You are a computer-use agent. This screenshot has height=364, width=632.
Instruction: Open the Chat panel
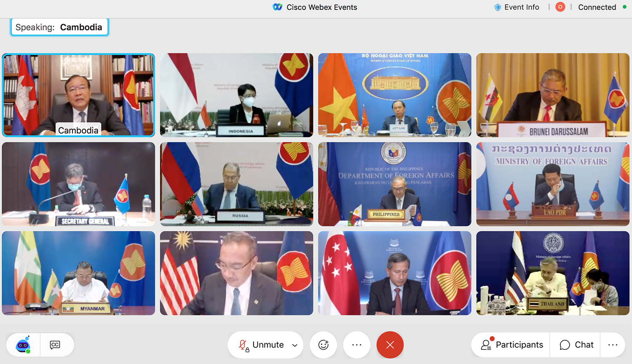tap(576, 345)
